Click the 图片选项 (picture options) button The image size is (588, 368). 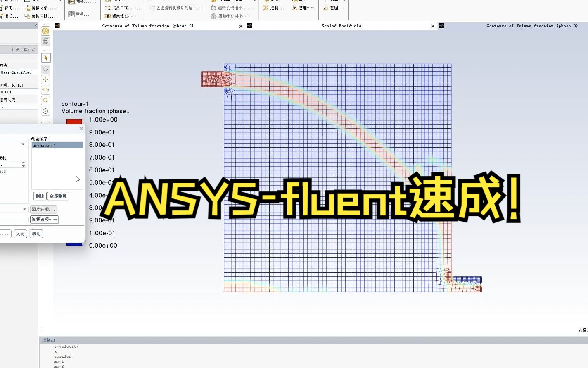click(44, 209)
